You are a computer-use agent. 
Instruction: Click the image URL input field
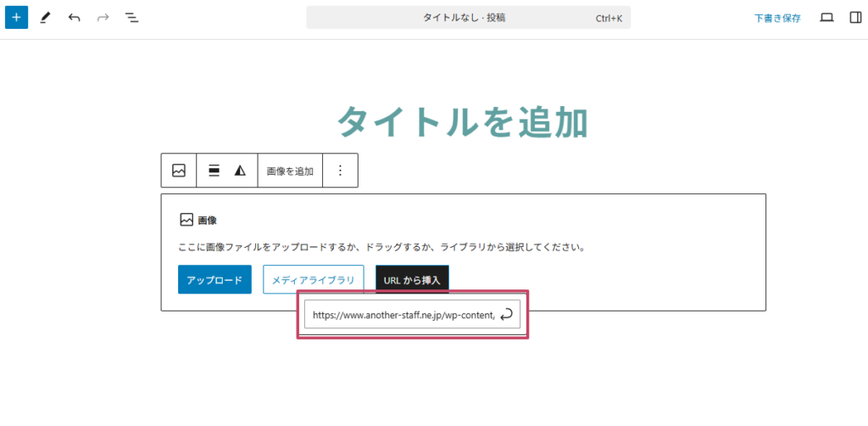click(x=401, y=315)
